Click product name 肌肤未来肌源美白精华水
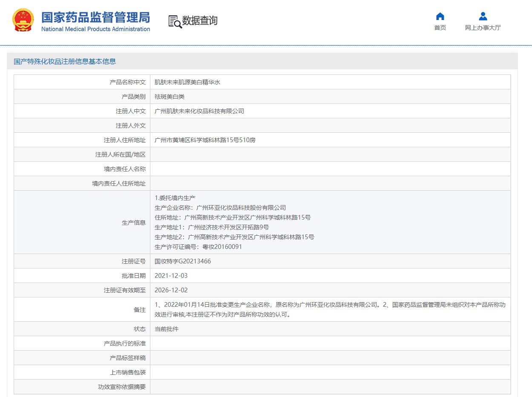The width and height of the screenshot is (532, 397). (187, 82)
